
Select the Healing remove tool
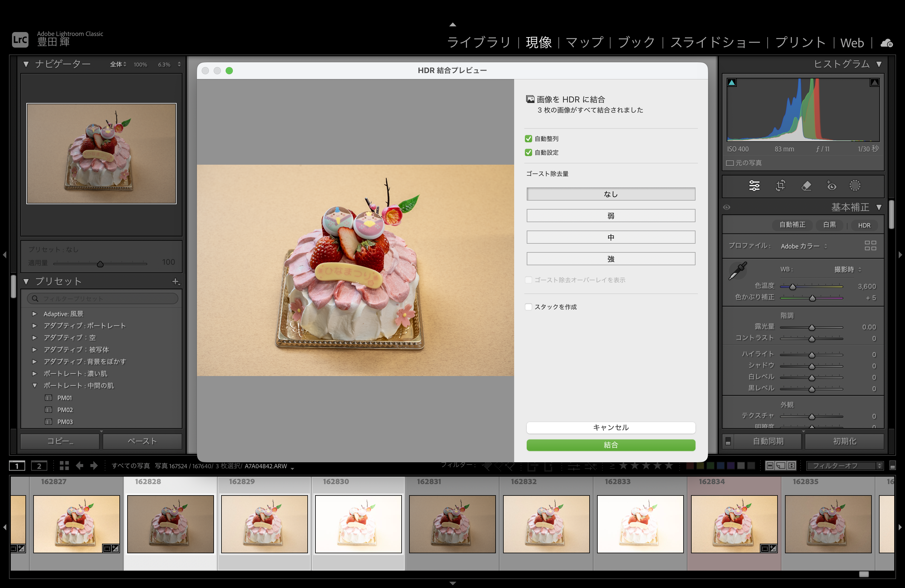pyautogui.click(x=807, y=186)
